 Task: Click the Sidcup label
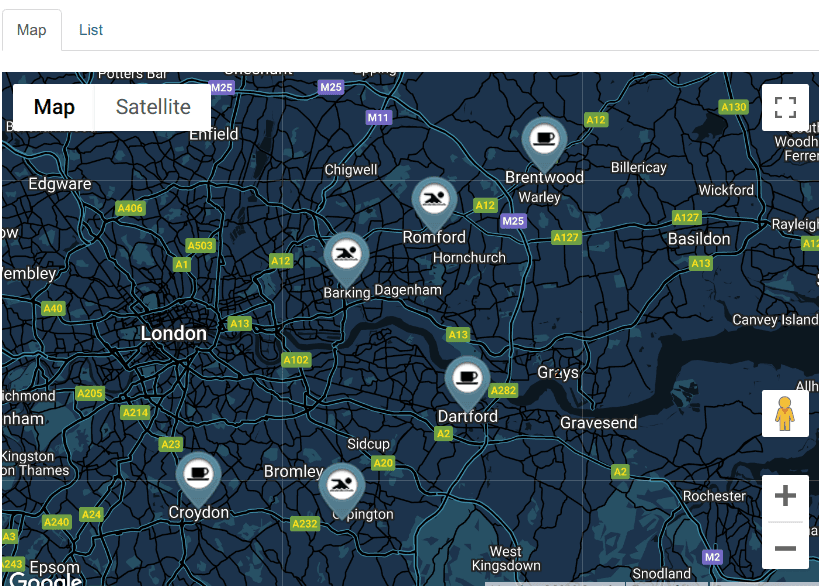click(x=368, y=444)
